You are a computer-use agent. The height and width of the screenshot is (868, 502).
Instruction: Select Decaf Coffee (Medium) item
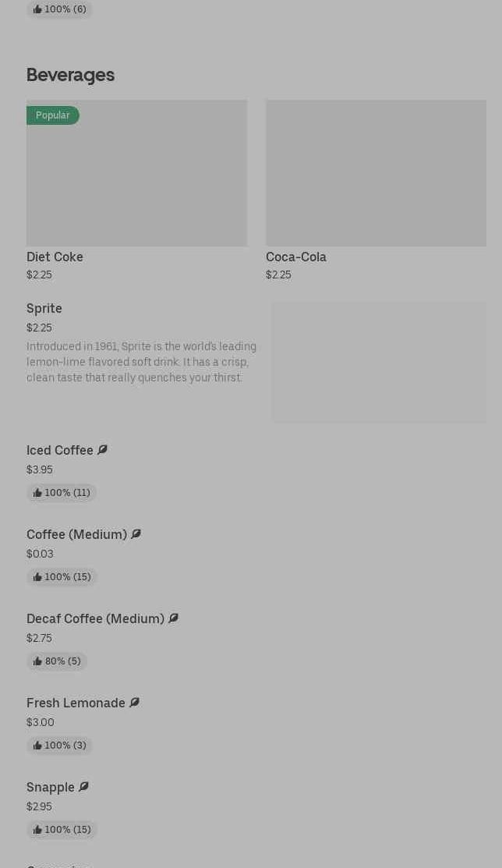coord(95,618)
